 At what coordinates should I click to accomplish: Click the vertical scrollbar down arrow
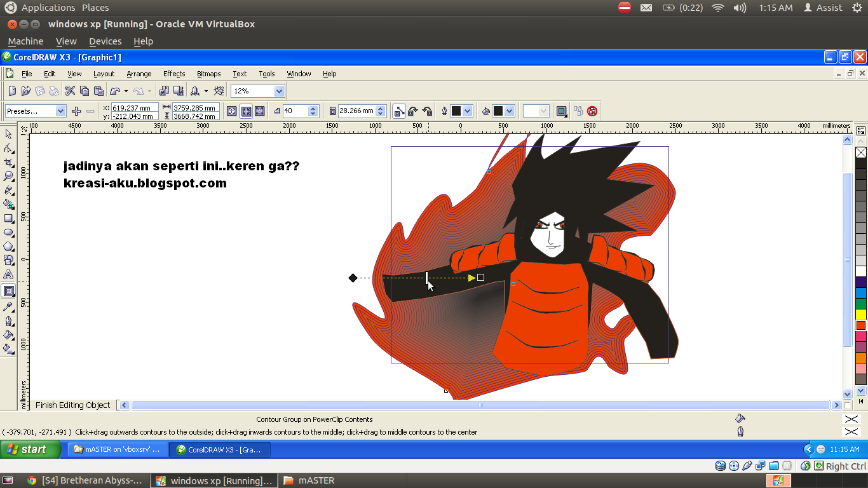click(847, 394)
